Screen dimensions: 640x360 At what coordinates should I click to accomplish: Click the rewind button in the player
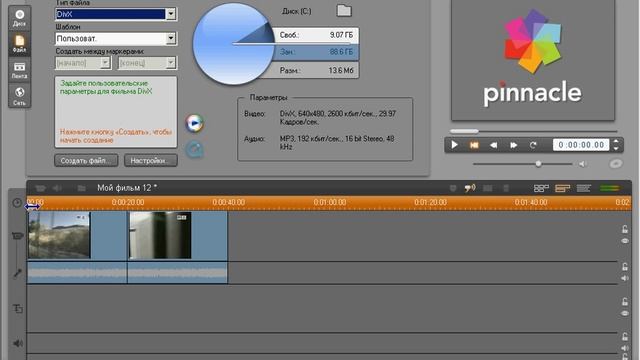tap(493, 145)
